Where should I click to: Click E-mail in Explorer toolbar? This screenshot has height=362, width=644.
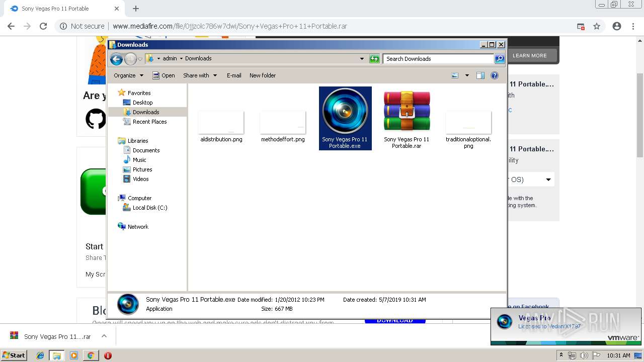(234, 75)
